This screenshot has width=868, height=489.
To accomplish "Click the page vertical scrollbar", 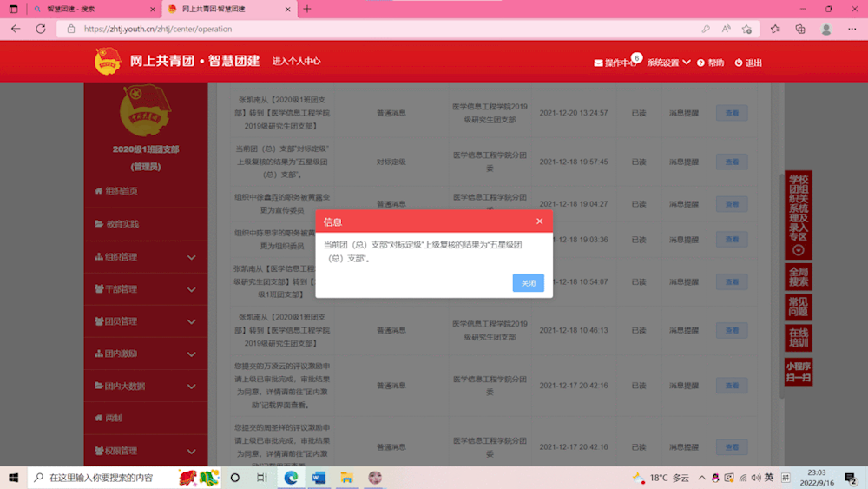I will tap(782, 286).
